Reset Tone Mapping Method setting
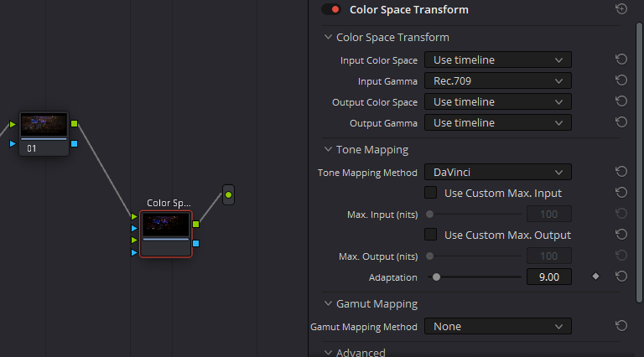644x357 pixels. 621,172
